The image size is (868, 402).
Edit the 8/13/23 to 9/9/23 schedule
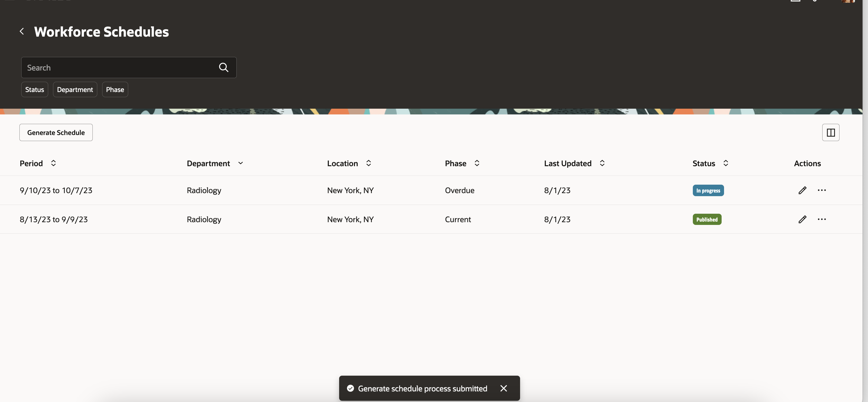click(x=802, y=219)
